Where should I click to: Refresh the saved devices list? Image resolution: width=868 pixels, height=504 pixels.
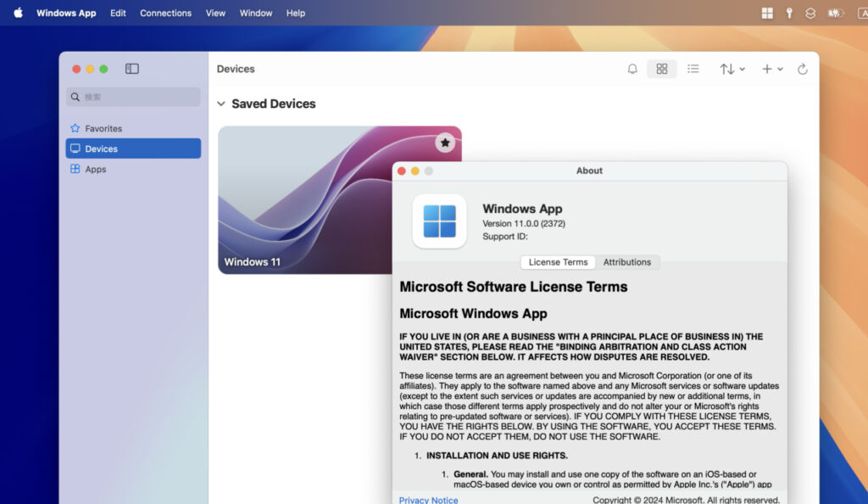tap(802, 69)
